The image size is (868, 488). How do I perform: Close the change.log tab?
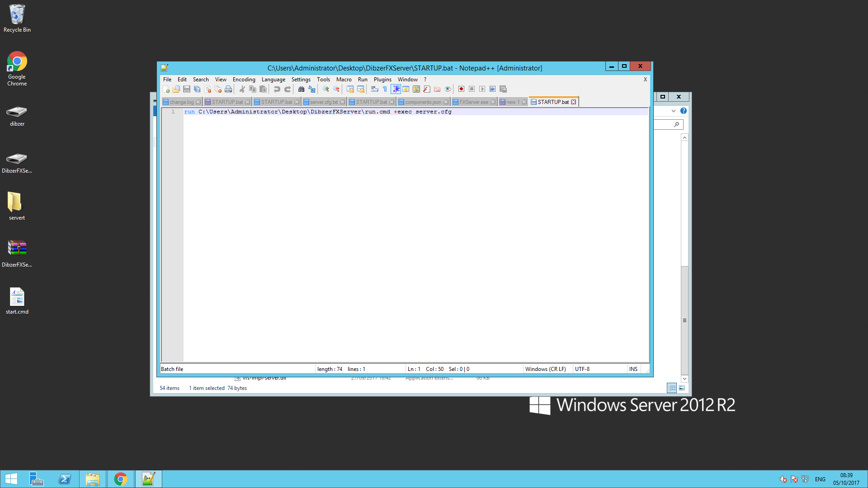pyautogui.click(x=198, y=102)
